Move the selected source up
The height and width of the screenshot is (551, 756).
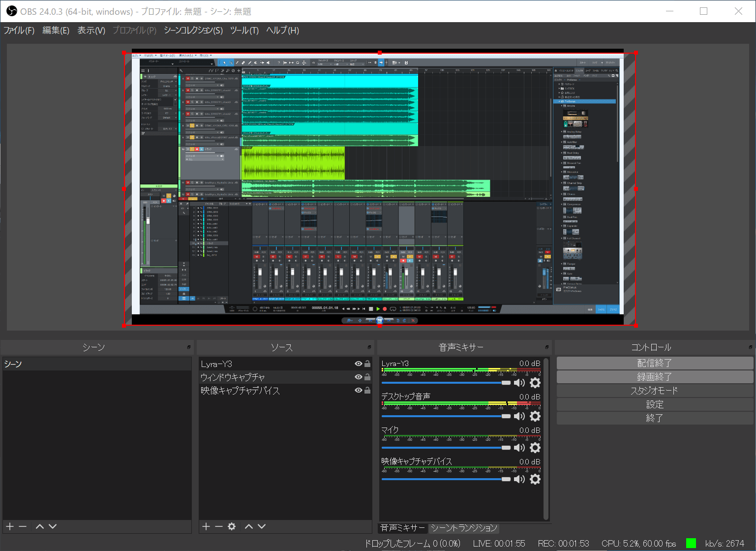[x=249, y=526]
